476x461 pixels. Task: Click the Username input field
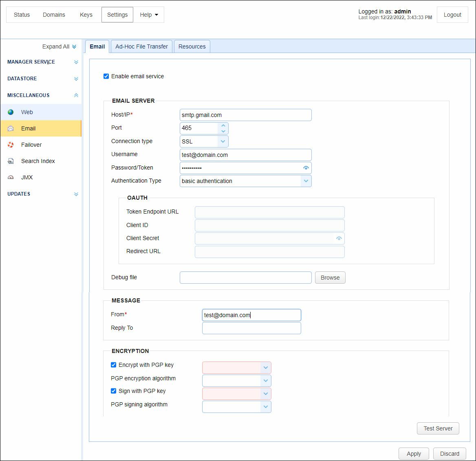[246, 155]
